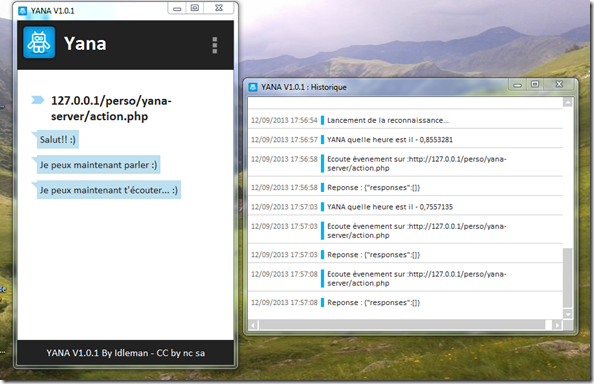The image size is (594, 384).
Task: Close the YANA V1.0.1 main window
Action: 219,8
